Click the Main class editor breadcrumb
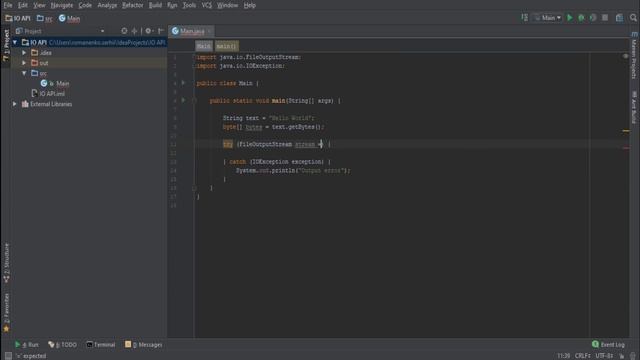The height and width of the screenshot is (360, 640). pos(203,46)
